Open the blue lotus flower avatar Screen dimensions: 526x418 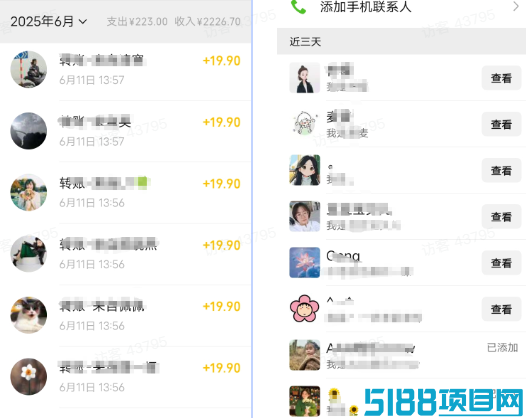tap(305, 263)
